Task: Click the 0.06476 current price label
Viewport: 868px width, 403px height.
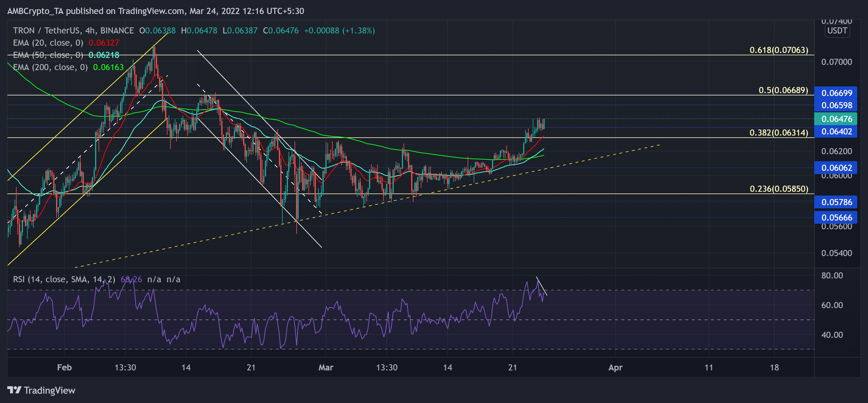Action: point(836,119)
